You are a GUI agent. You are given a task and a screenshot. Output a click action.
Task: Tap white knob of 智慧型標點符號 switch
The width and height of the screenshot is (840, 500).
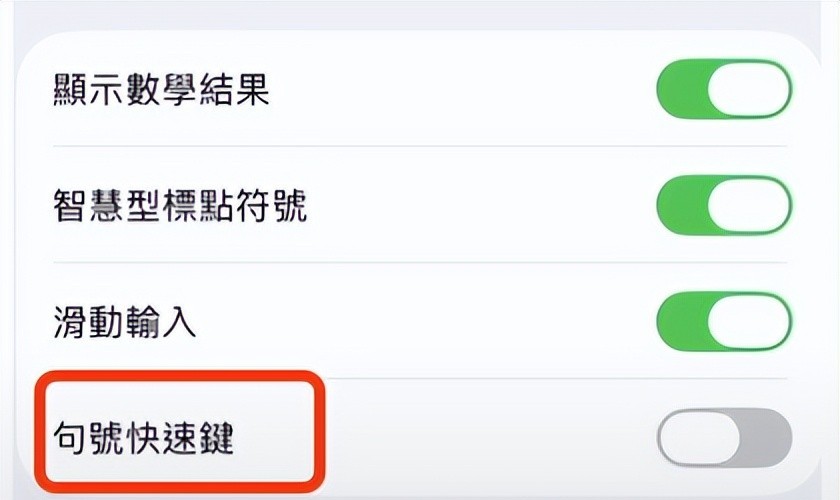point(749,206)
